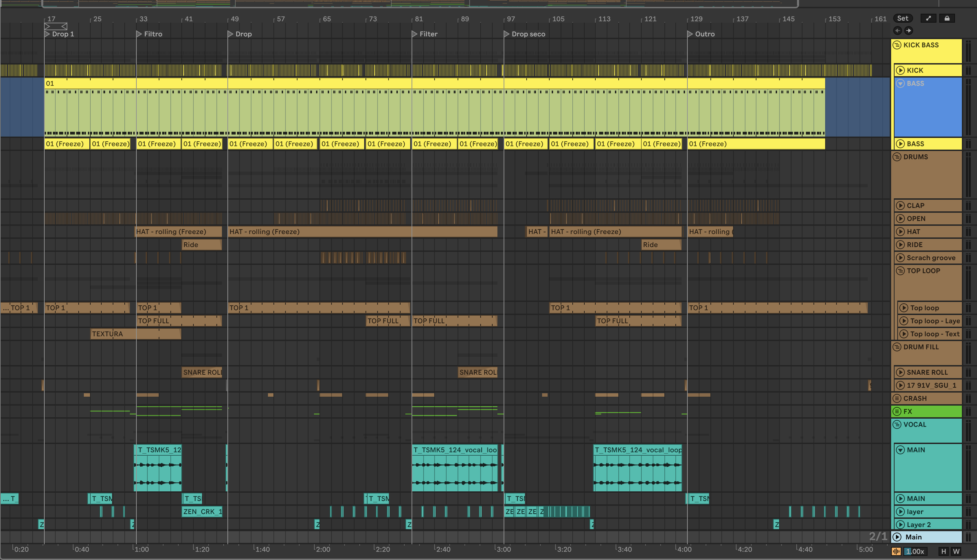Viewport: 977px width, 560px height.
Task: Jump to previous locator arrow
Action: pos(897,31)
